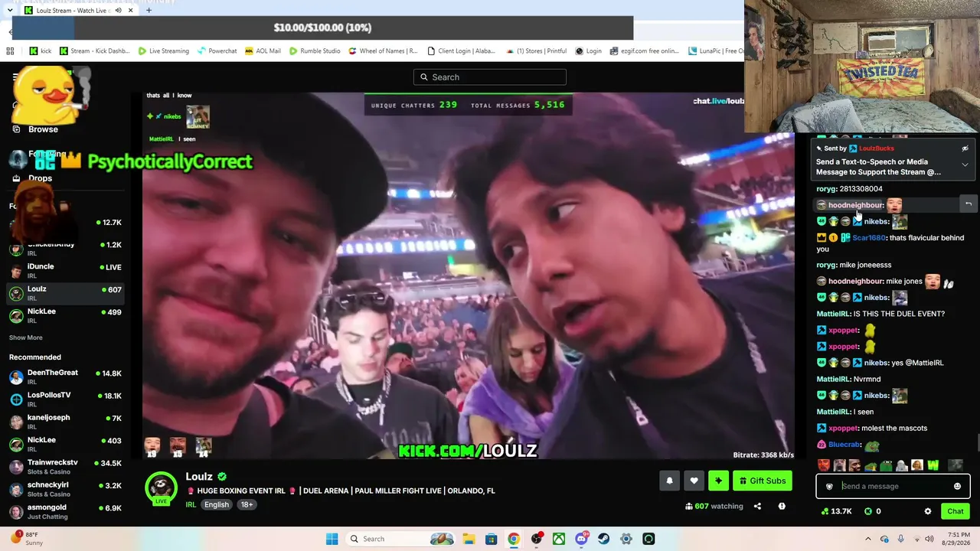The width and height of the screenshot is (980, 551).
Task: Open the Xbox app from the taskbar
Action: click(x=560, y=539)
